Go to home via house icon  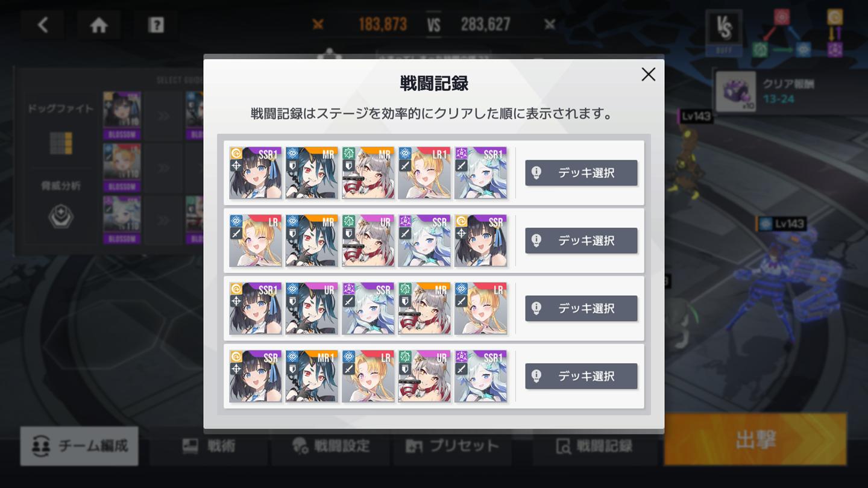(98, 25)
